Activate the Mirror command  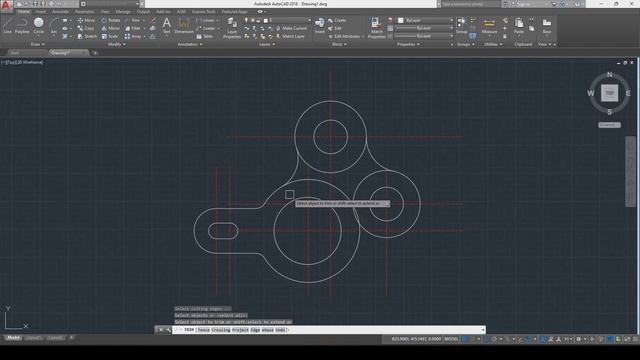(x=111, y=28)
